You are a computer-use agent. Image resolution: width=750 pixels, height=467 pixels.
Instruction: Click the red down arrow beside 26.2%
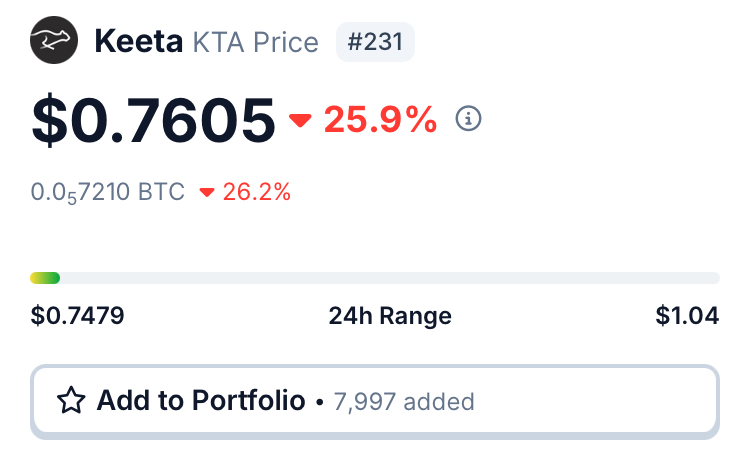(207, 192)
